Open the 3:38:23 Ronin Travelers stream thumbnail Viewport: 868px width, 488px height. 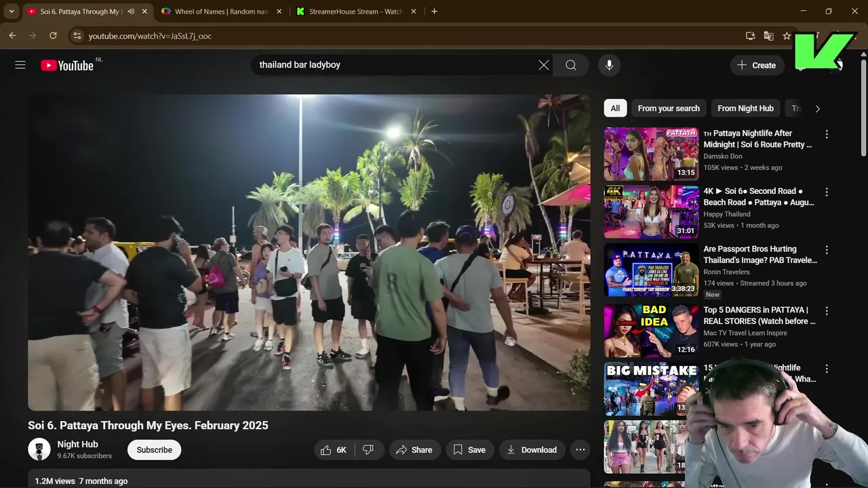tap(651, 270)
